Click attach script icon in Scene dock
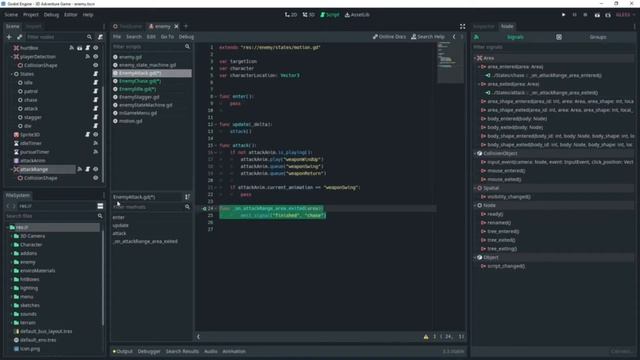 pyautogui.click(x=100, y=37)
